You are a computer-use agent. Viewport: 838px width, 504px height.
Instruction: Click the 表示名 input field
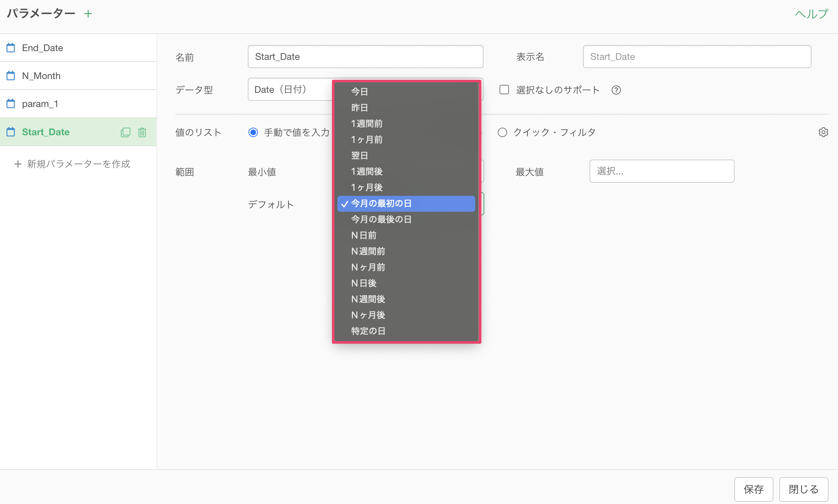[697, 57]
